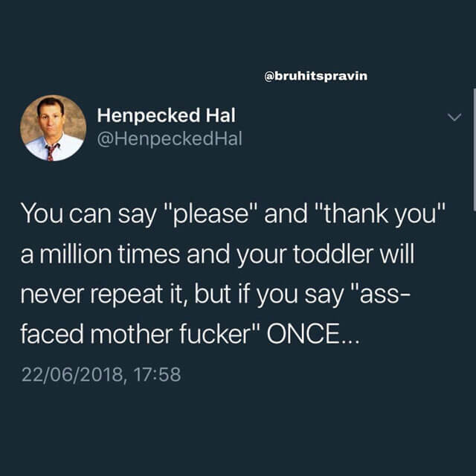The height and width of the screenshot is (476, 476).
Task: Click the date 22/06/2018 under the tweet
Action: tap(72, 374)
